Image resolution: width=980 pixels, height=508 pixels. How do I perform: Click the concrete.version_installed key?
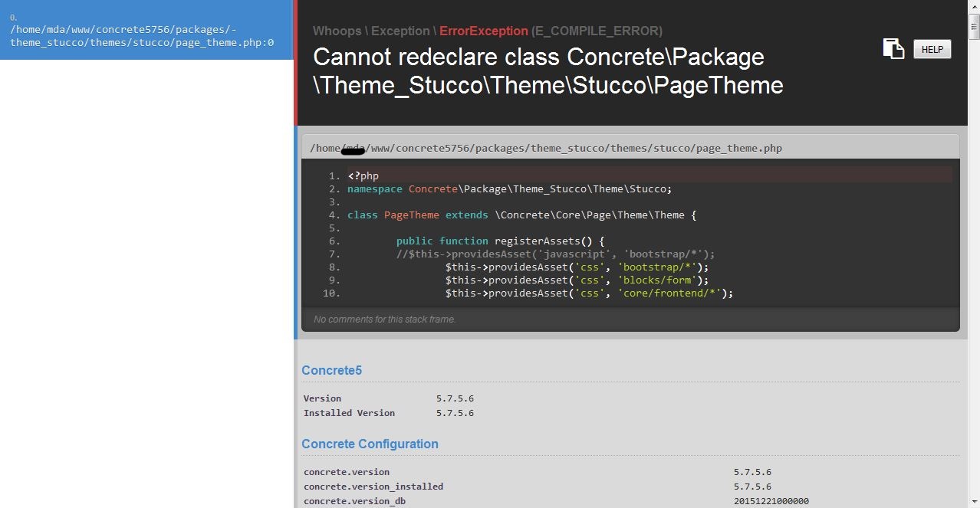[x=373, y=487]
